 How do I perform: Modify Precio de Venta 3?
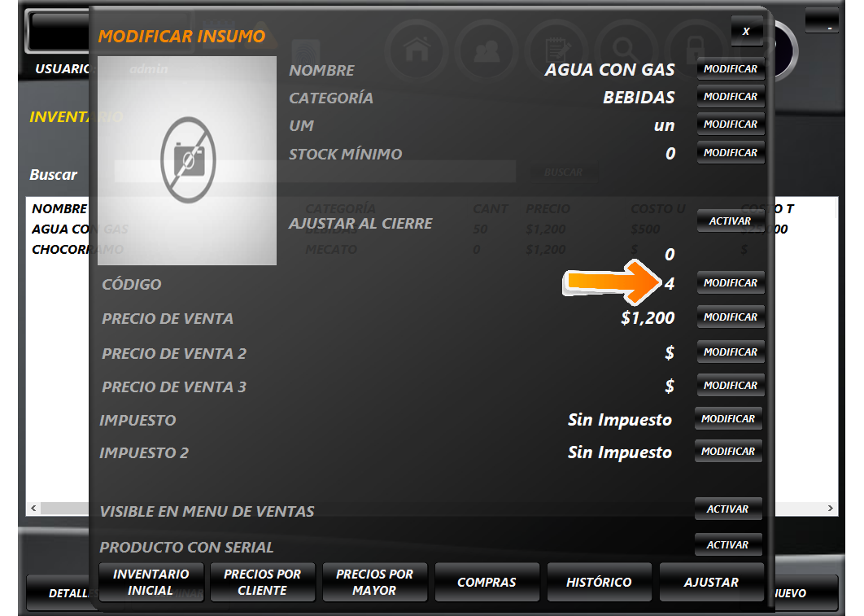730,386
